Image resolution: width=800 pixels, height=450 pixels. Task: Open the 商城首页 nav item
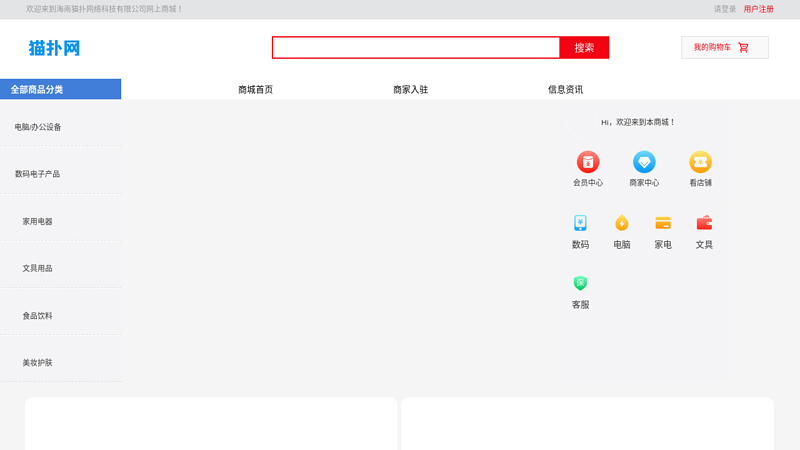[256, 89]
